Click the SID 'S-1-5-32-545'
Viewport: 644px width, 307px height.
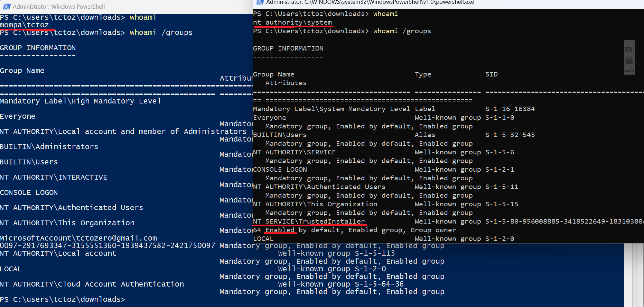(x=510, y=135)
